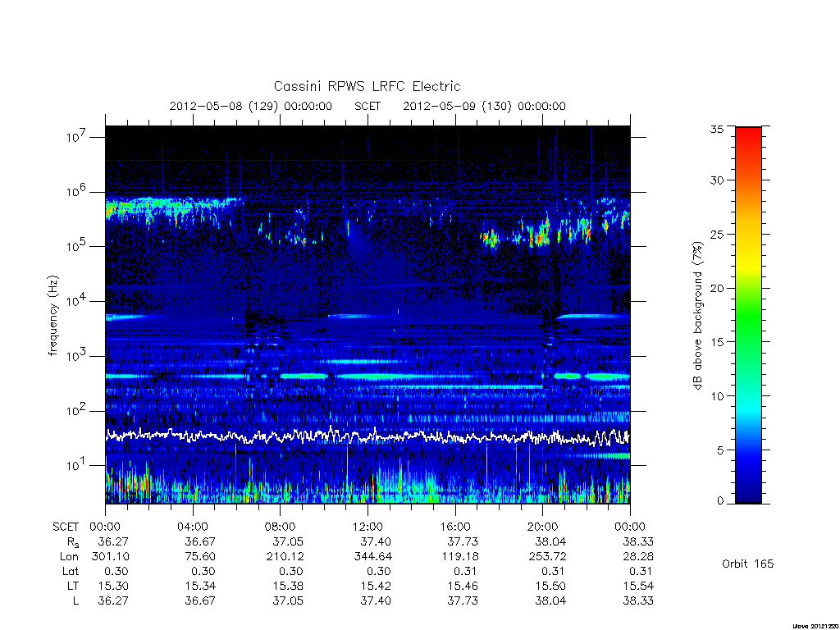Click the white cyclotron frequency trace
The width and height of the screenshot is (840, 630).
tap(367, 436)
